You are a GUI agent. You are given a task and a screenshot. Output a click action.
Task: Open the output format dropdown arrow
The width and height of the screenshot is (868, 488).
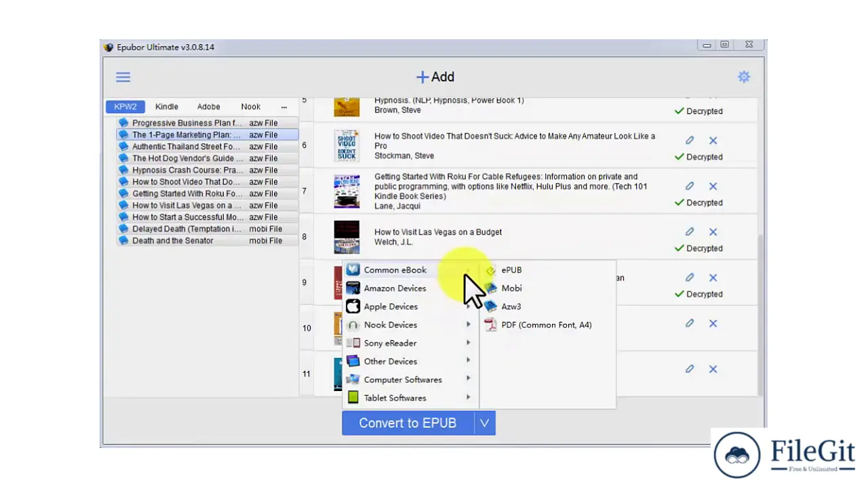click(x=484, y=423)
